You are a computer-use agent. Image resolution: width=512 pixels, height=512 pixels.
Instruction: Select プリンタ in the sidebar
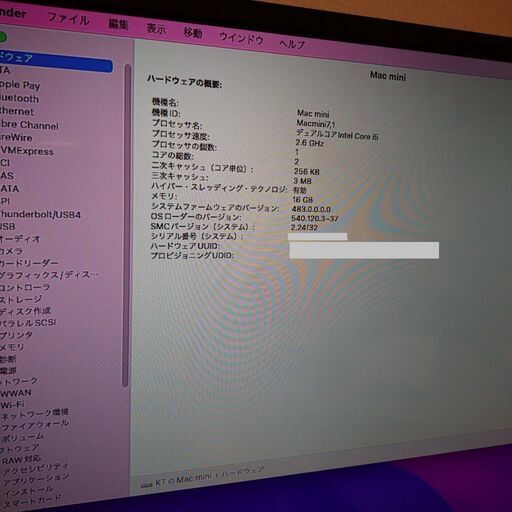coord(16,335)
